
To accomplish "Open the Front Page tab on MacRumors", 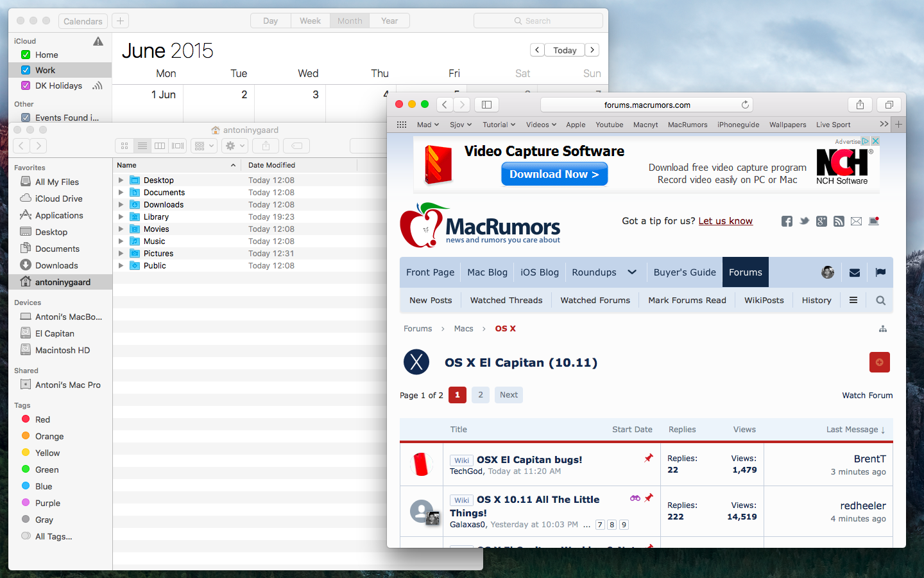I will 430,272.
